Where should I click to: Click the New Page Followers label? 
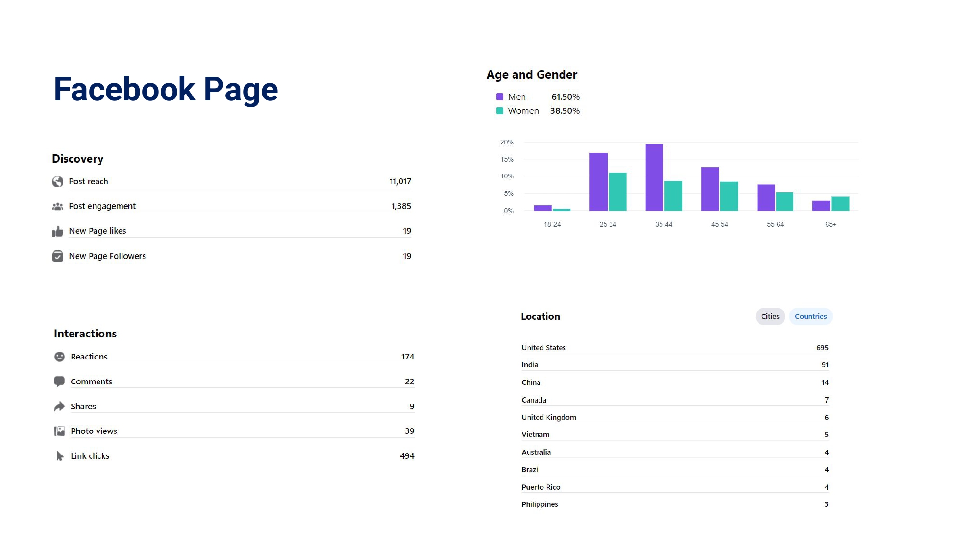pos(107,256)
